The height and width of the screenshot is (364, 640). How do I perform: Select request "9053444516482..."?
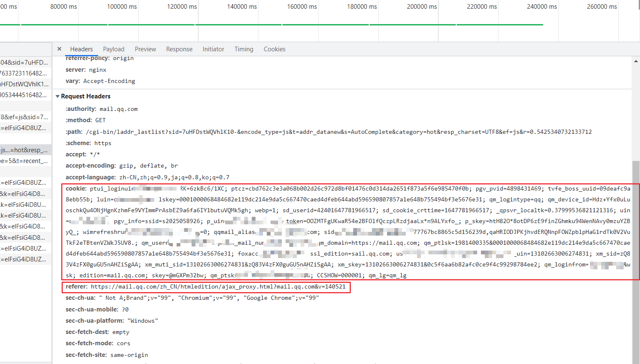tap(25, 95)
